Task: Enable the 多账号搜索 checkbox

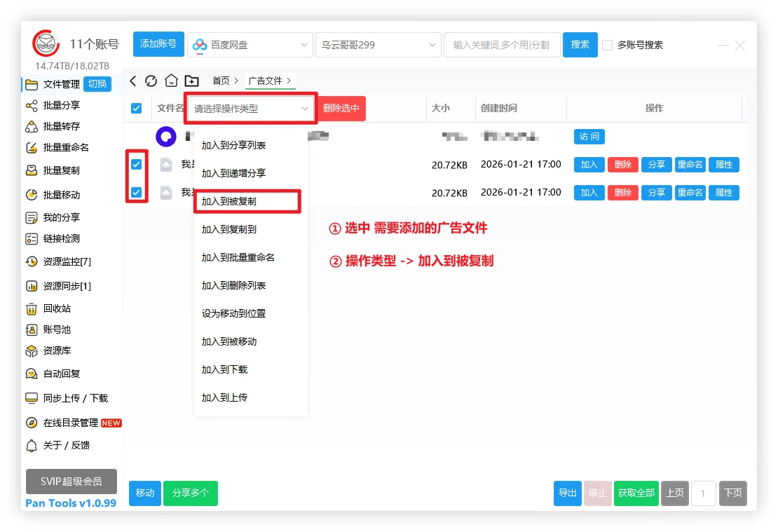Action: (x=607, y=46)
